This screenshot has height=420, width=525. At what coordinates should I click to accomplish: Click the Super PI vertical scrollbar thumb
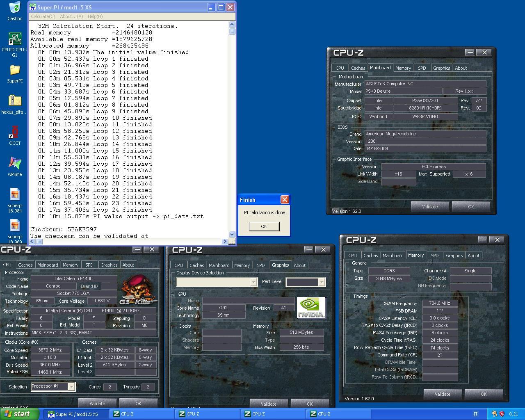coord(232,32)
